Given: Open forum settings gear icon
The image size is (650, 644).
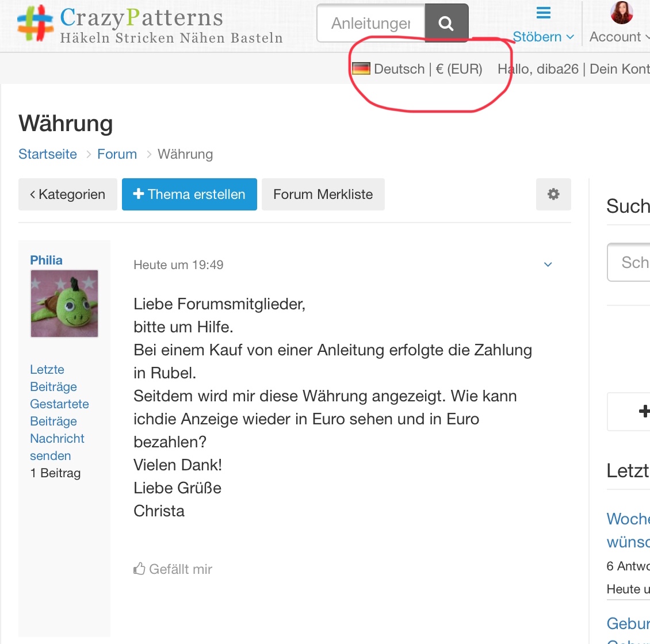Looking at the screenshot, I should 553,194.
